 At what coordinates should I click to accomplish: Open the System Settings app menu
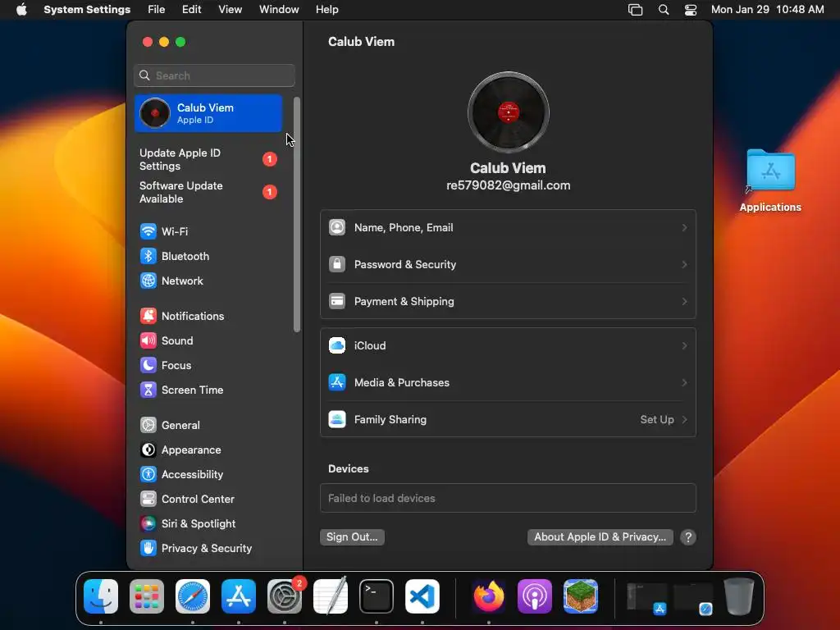(87, 10)
